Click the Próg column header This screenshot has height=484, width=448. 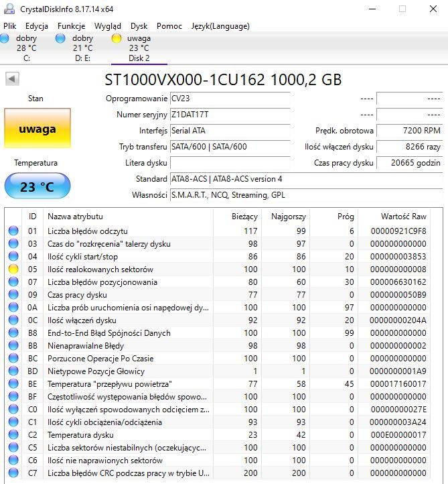334,217
